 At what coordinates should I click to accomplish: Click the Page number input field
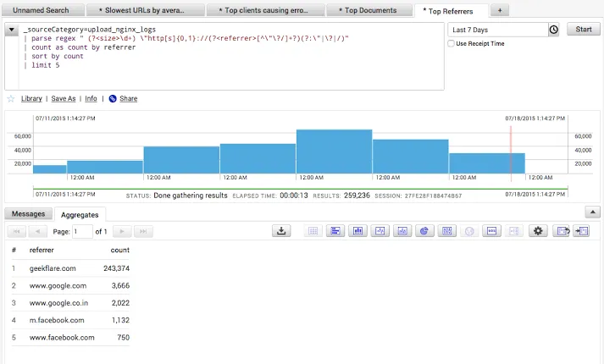[x=82, y=231]
